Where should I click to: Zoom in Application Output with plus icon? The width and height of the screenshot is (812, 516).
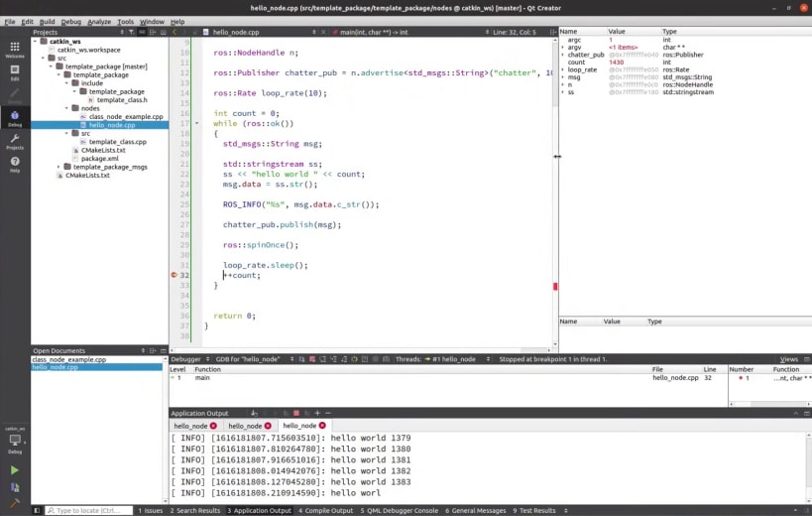pyautogui.click(x=317, y=414)
